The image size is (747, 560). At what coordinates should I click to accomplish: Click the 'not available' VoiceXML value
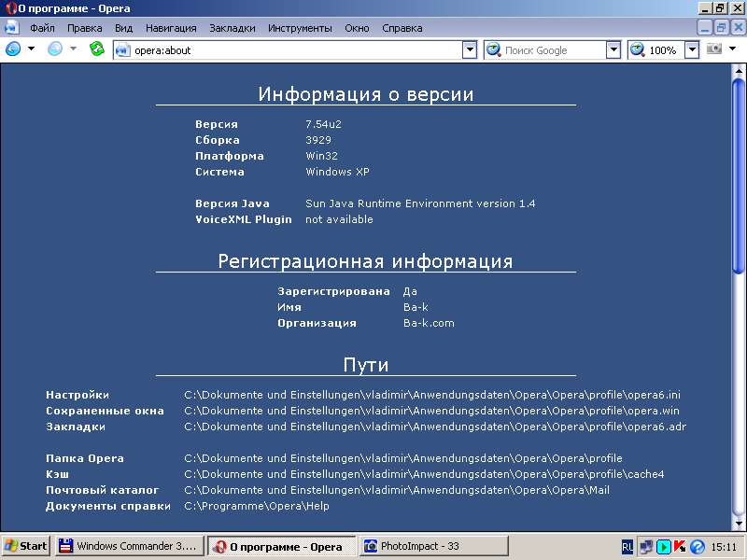(x=339, y=219)
